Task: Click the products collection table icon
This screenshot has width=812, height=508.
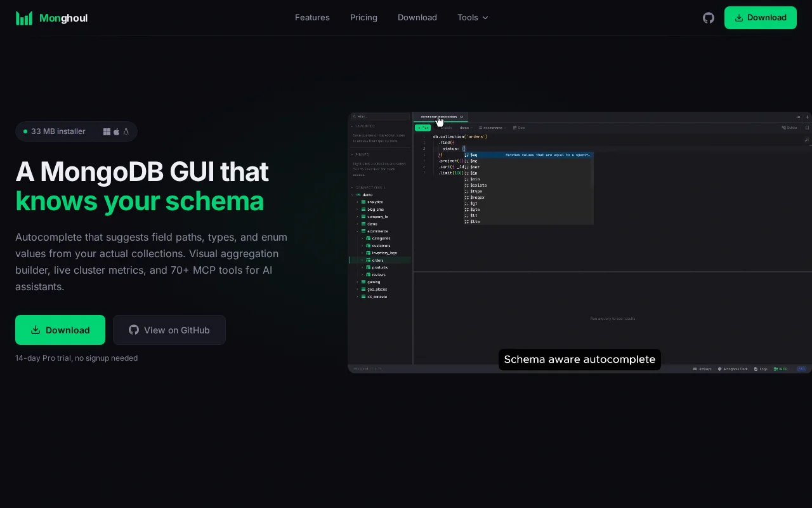Action: click(368, 267)
